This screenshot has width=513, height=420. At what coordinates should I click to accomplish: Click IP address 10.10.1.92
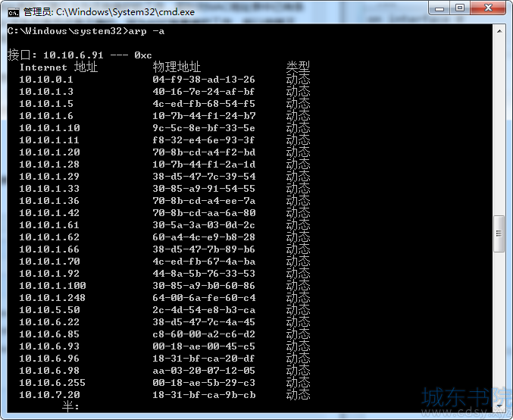click(x=49, y=274)
